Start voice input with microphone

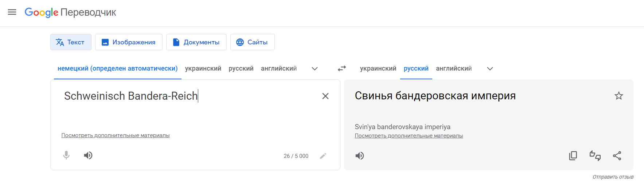[66, 155]
